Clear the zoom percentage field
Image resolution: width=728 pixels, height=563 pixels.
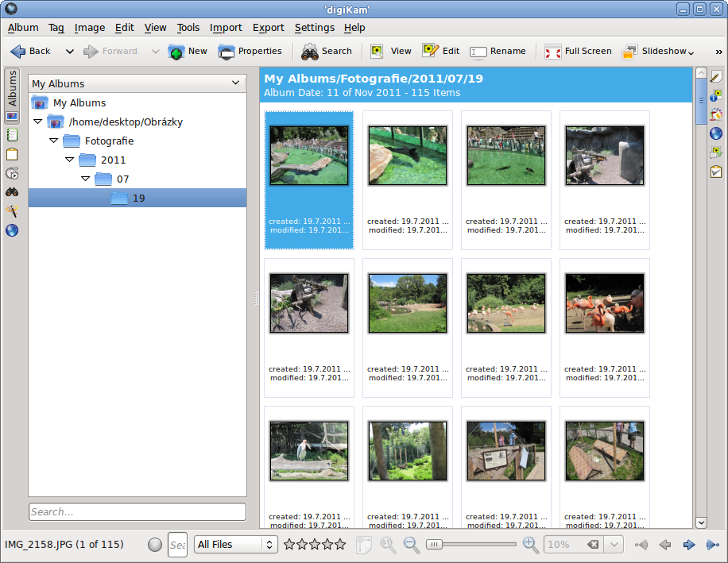pos(593,545)
